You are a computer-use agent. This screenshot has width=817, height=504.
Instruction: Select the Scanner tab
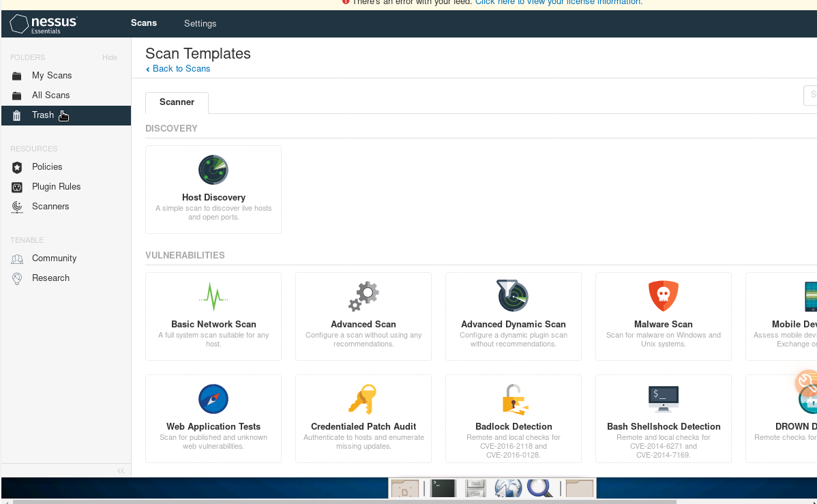[177, 102]
